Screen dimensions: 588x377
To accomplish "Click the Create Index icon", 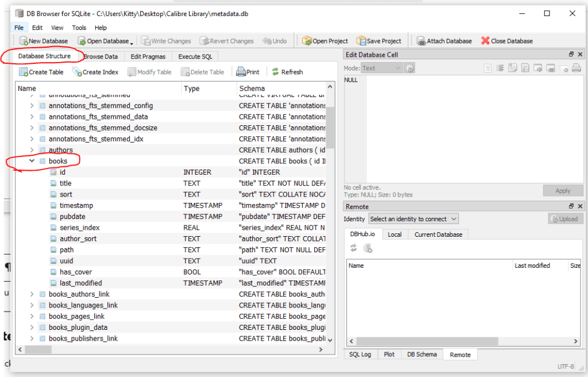I will (x=77, y=72).
